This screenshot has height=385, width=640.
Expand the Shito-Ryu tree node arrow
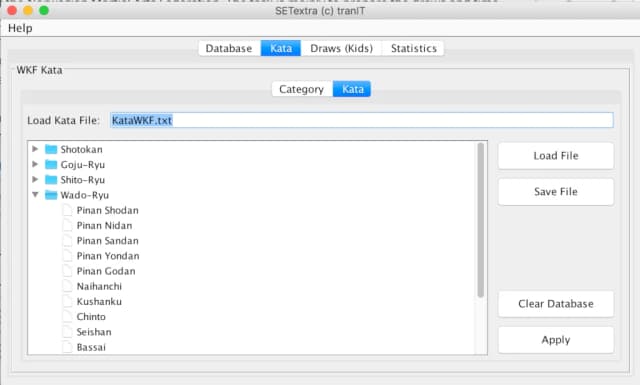[x=35, y=179]
